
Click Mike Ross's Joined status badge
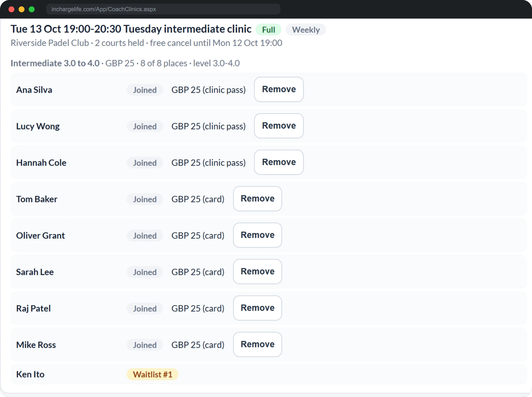pos(145,345)
